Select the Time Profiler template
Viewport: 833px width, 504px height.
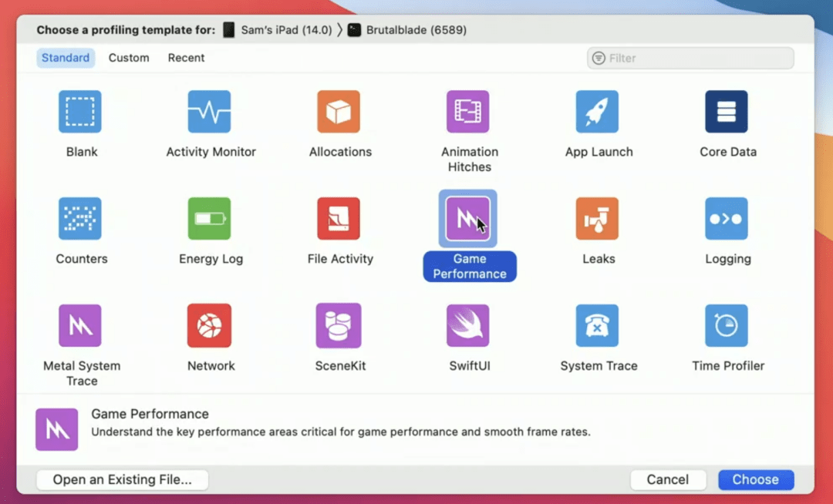[x=727, y=325]
